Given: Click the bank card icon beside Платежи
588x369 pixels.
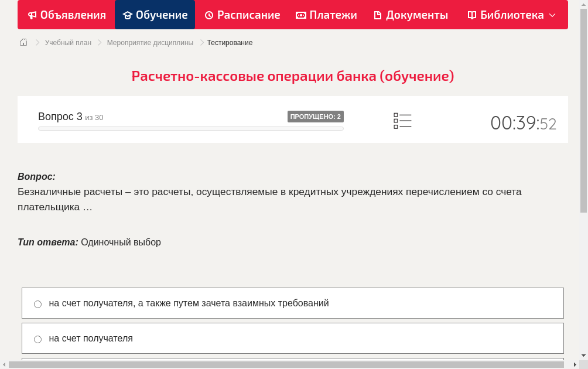Looking at the screenshot, I should (x=300, y=15).
